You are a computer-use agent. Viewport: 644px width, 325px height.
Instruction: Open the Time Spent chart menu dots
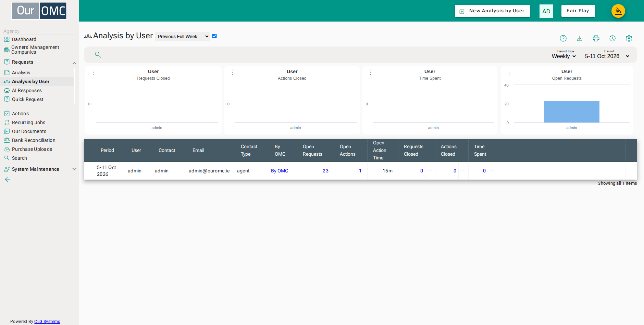point(371,72)
